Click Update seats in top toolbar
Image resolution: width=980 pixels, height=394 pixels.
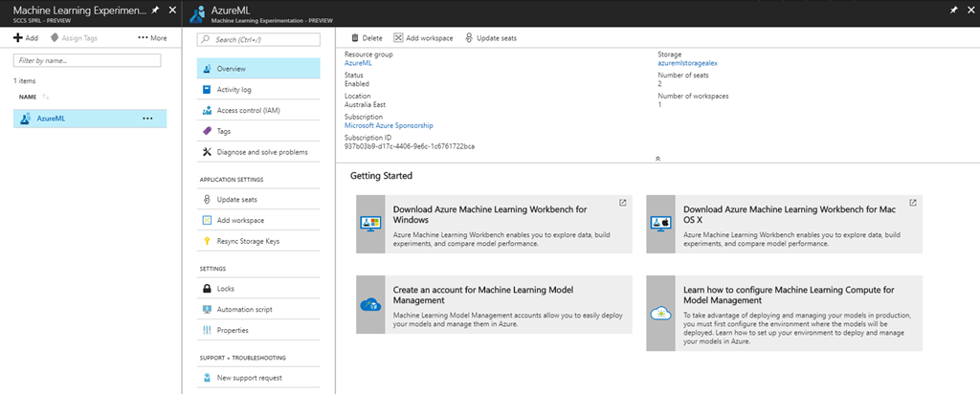(491, 38)
